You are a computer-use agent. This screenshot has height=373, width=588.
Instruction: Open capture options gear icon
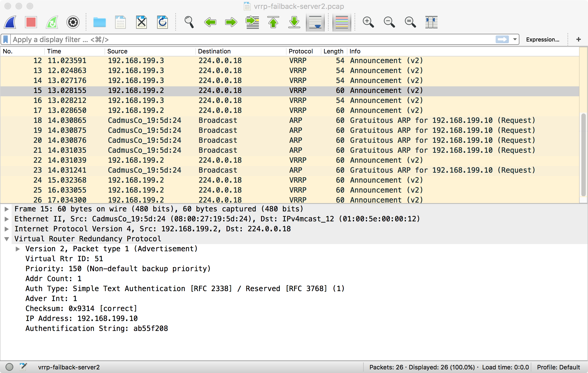click(x=73, y=22)
